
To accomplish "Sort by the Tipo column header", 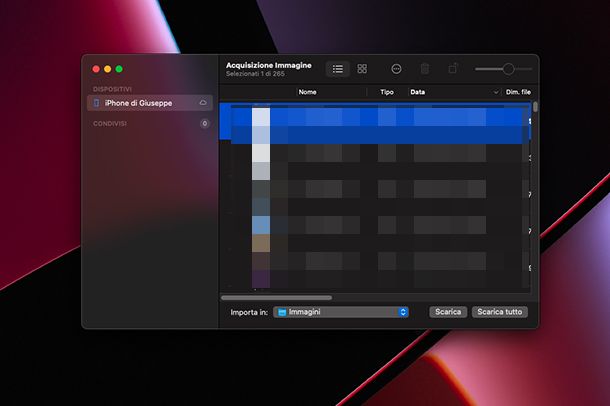I will pos(387,92).
